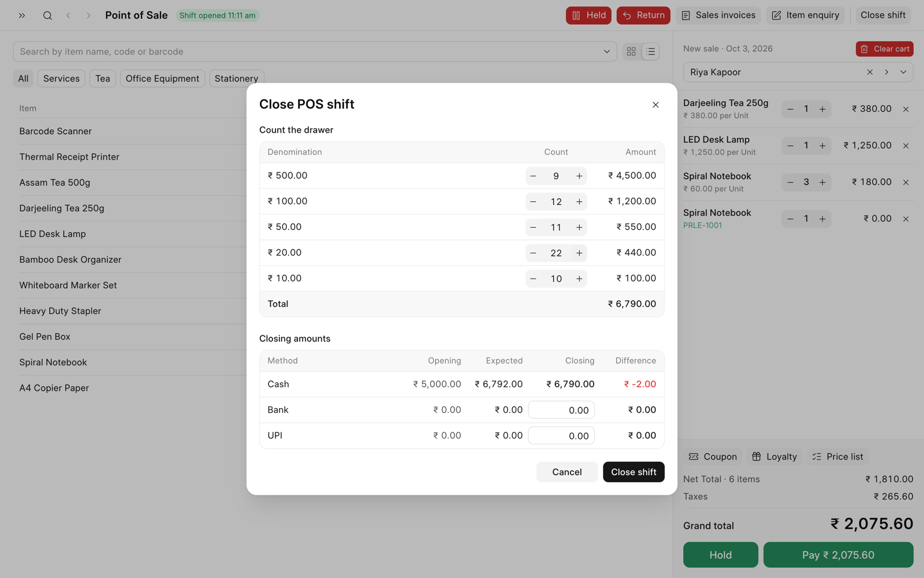Decrease count of ₹ 500.00 notes
The image size is (924, 578).
click(533, 176)
